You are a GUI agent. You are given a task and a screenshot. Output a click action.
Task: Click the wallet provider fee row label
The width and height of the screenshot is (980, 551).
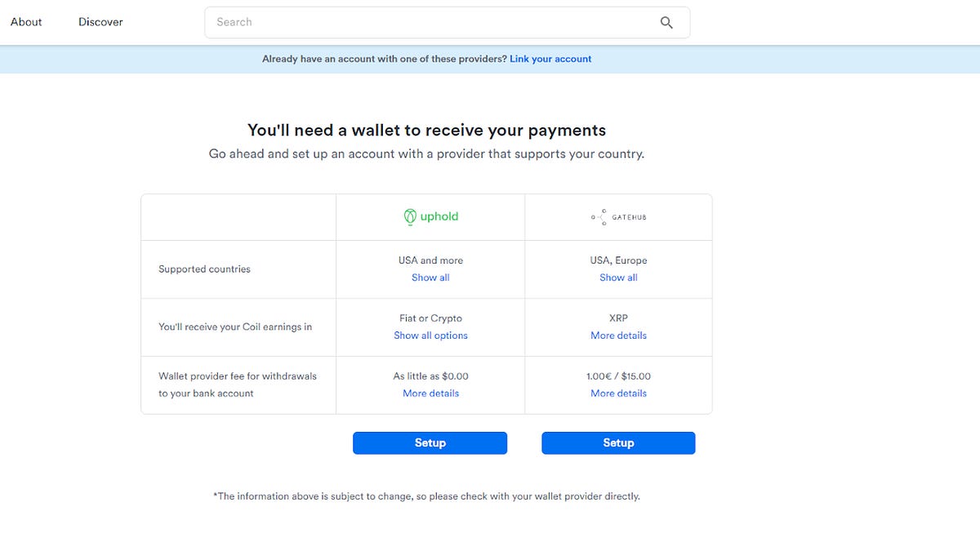(238, 384)
